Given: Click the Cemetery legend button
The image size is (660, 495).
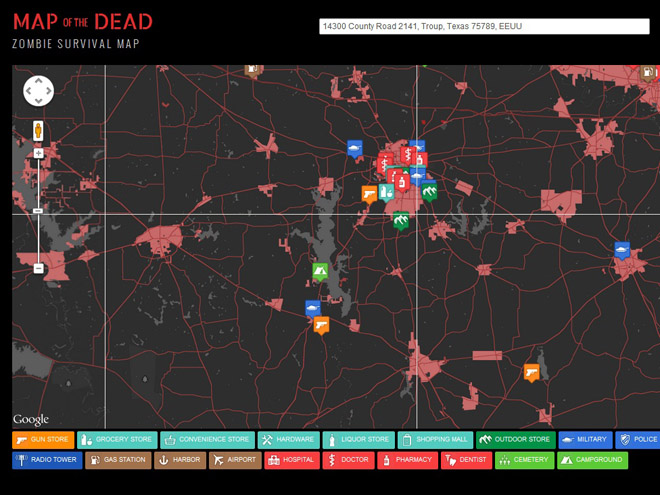Looking at the screenshot, I should tap(524, 460).
